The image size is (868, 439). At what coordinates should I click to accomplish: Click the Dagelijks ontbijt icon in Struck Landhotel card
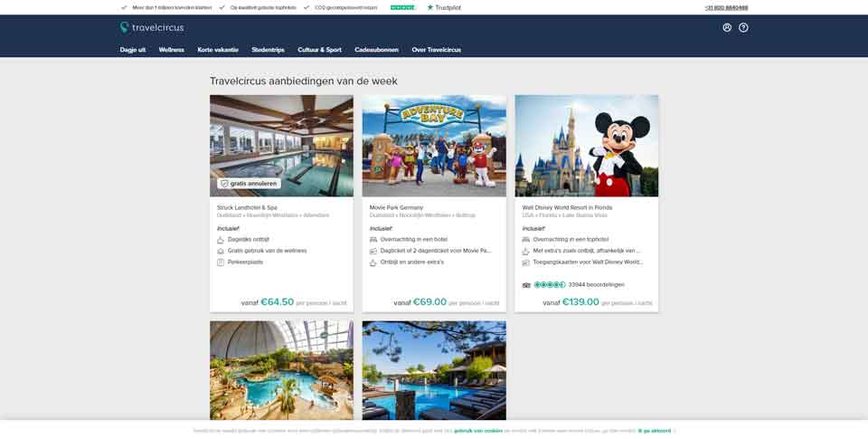pos(221,240)
